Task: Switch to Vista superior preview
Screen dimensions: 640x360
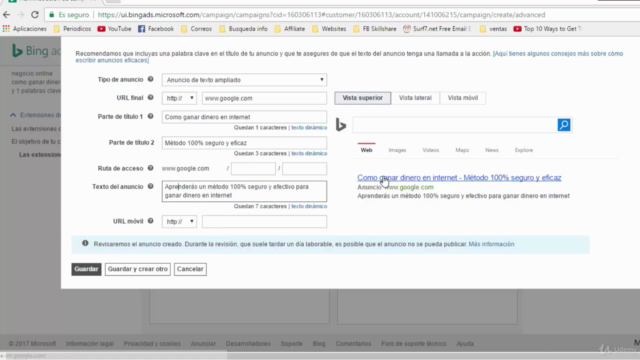Action: coord(362,98)
